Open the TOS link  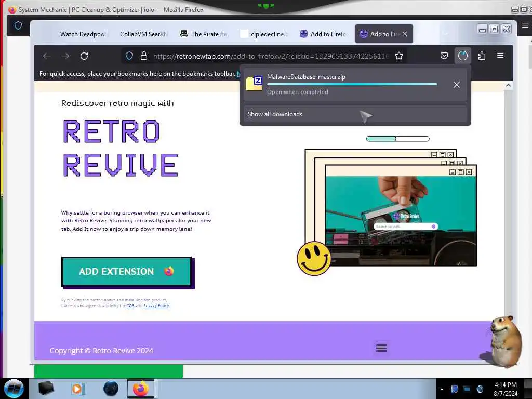(130, 305)
